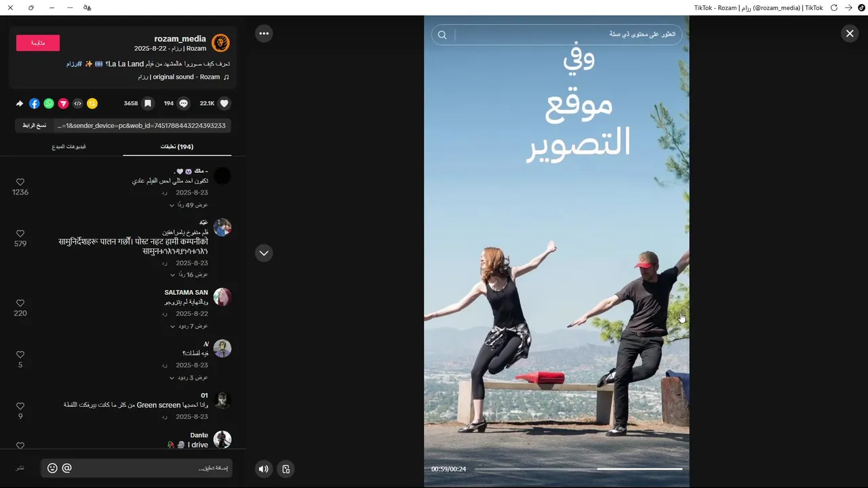Image resolution: width=868 pixels, height=488 pixels.
Task: Save the video with bookmark icon (3658)
Action: point(148,104)
